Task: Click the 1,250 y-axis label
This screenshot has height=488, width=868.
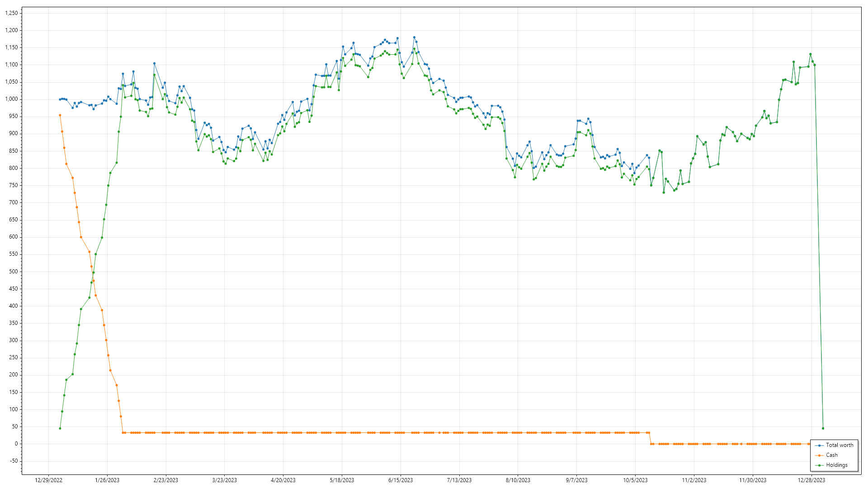Action: click(11, 13)
